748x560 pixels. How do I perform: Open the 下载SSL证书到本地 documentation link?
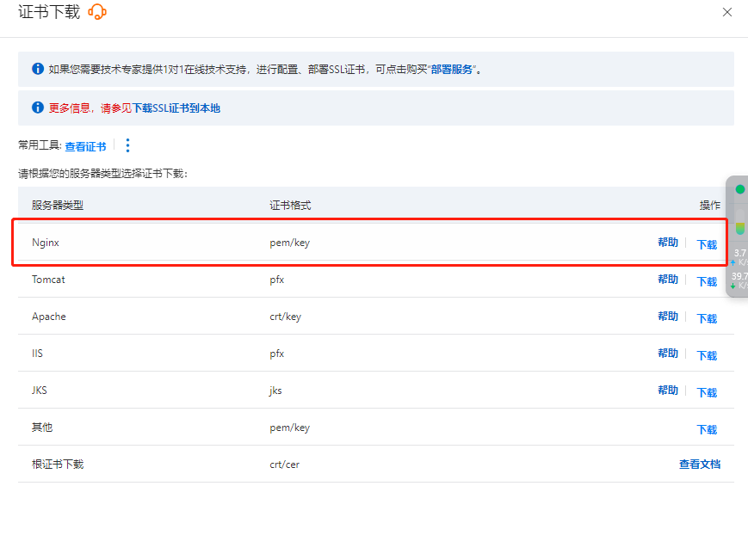click(176, 108)
